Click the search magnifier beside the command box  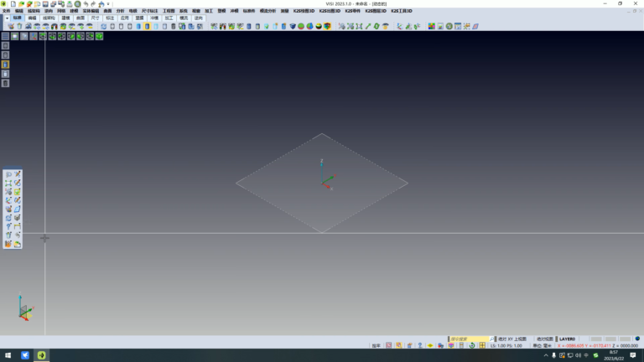coord(491,339)
